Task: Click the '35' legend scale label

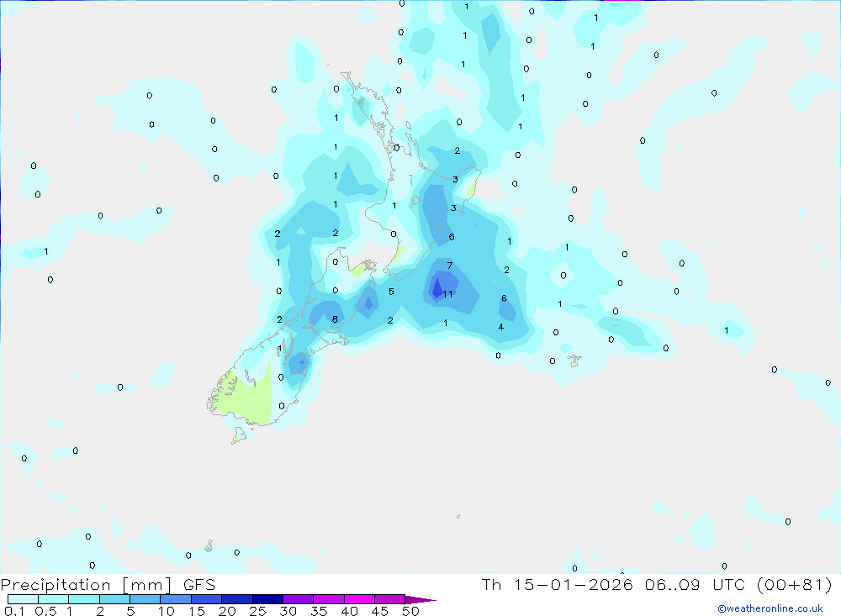Action: 319,611
